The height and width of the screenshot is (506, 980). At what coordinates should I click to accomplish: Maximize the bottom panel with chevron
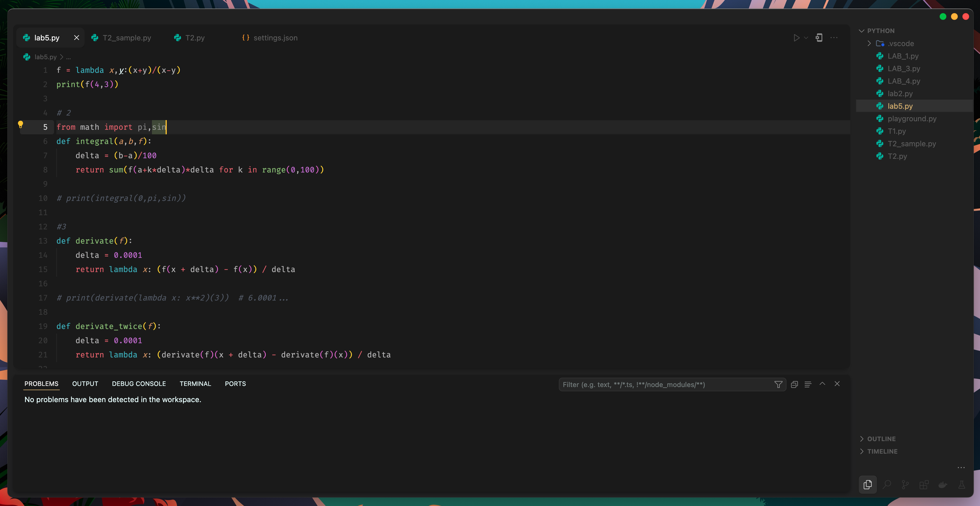(822, 384)
